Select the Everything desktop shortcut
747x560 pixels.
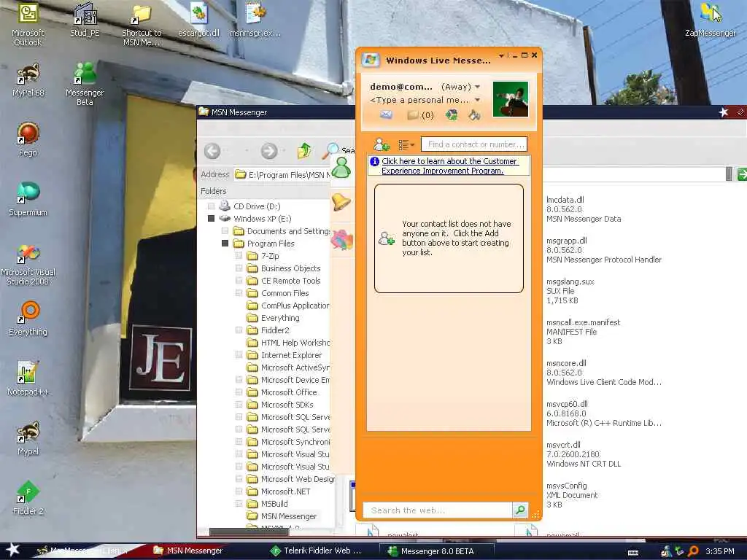click(x=28, y=319)
